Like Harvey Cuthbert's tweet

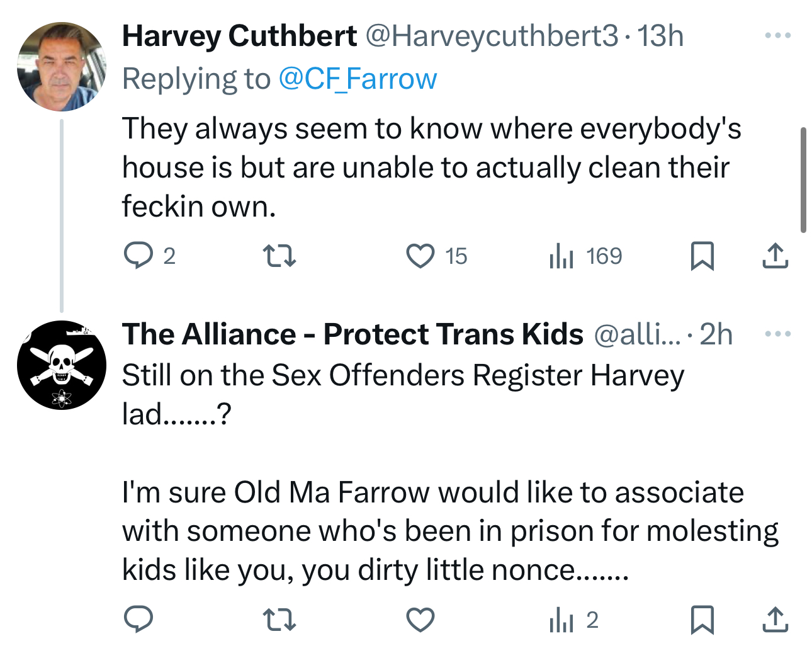click(x=420, y=256)
